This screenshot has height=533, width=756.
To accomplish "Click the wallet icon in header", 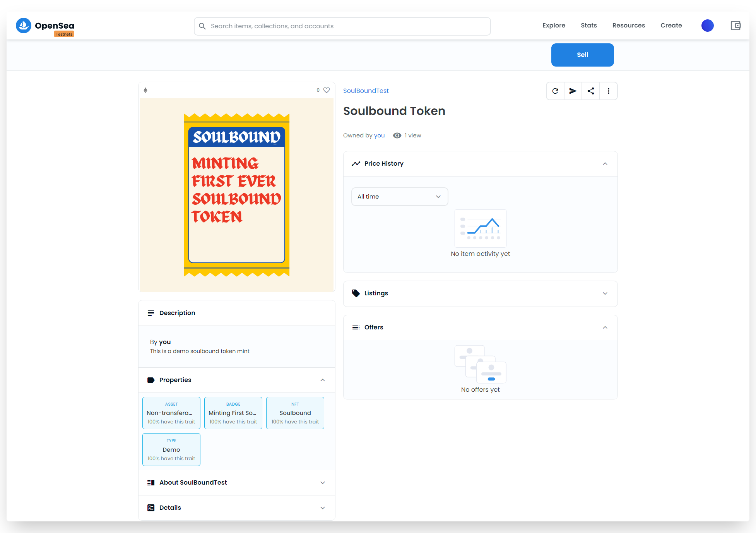I will click(735, 26).
